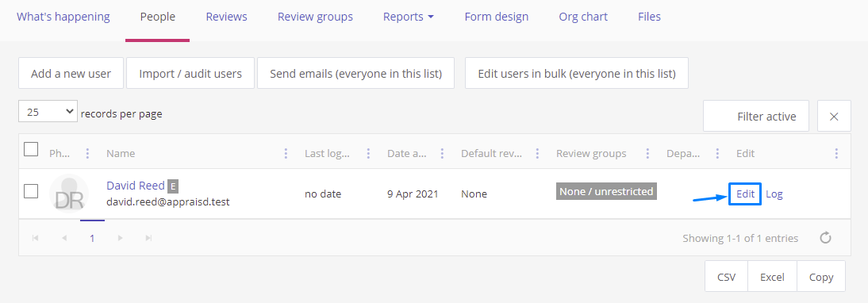Screen dimensions: 868x303
Task: Clear the active filter with X button
Action: point(834,116)
